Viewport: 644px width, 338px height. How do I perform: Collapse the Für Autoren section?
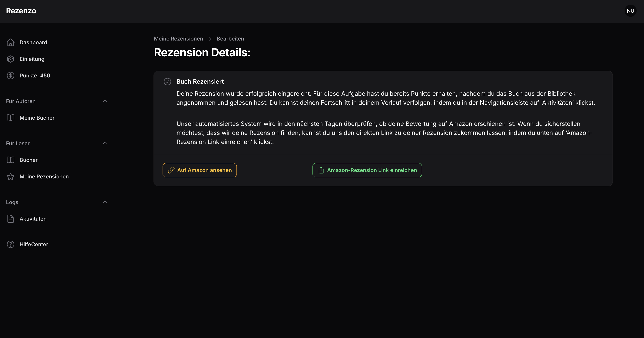(x=105, y=101)
